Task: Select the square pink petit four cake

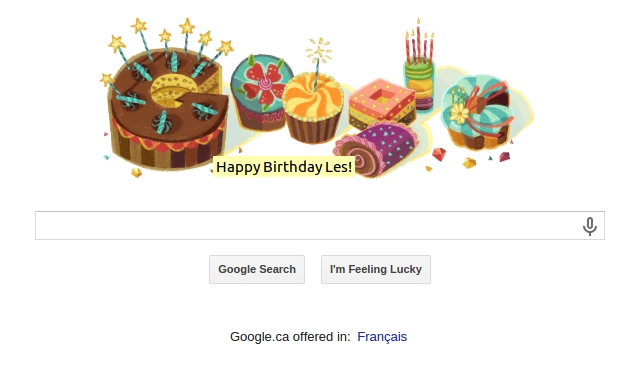Action: point(381,103)
